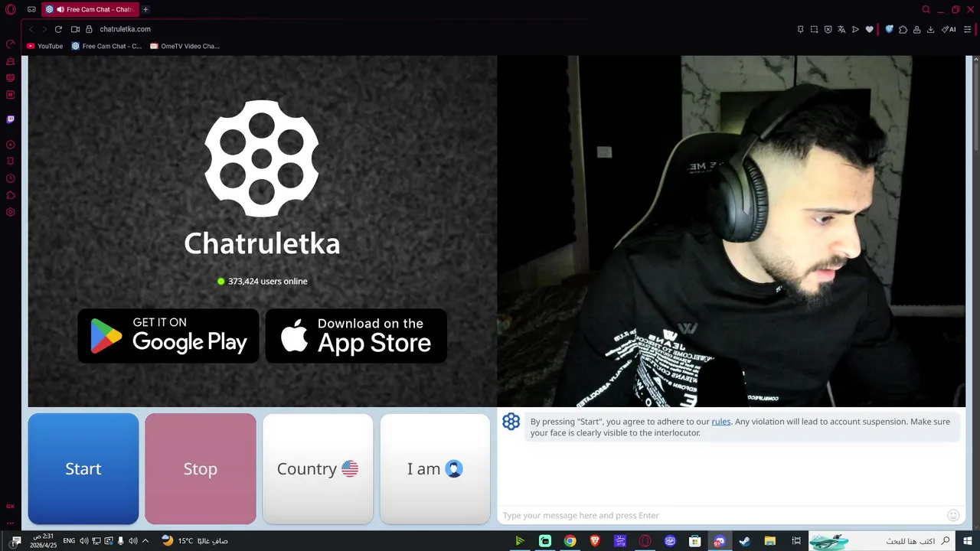980x551 pixels.
Task: Open the extensions cube in the toolbar
Action: click(903, 29)
